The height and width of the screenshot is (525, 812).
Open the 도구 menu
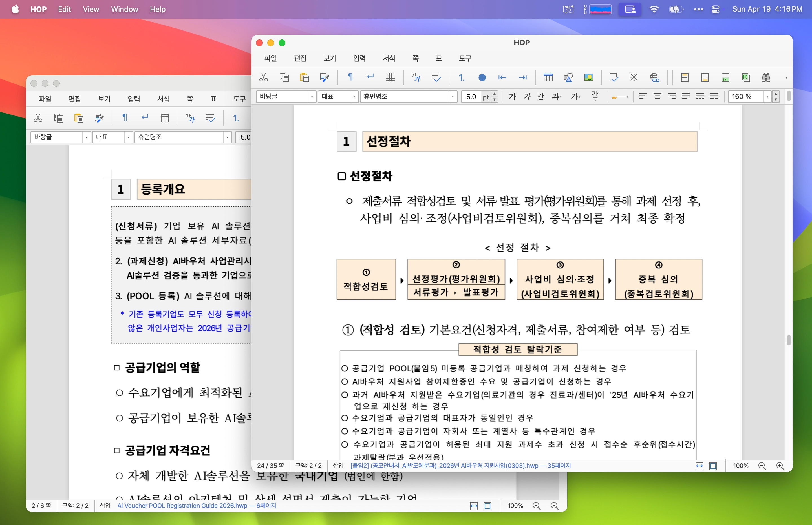point(465,58)
